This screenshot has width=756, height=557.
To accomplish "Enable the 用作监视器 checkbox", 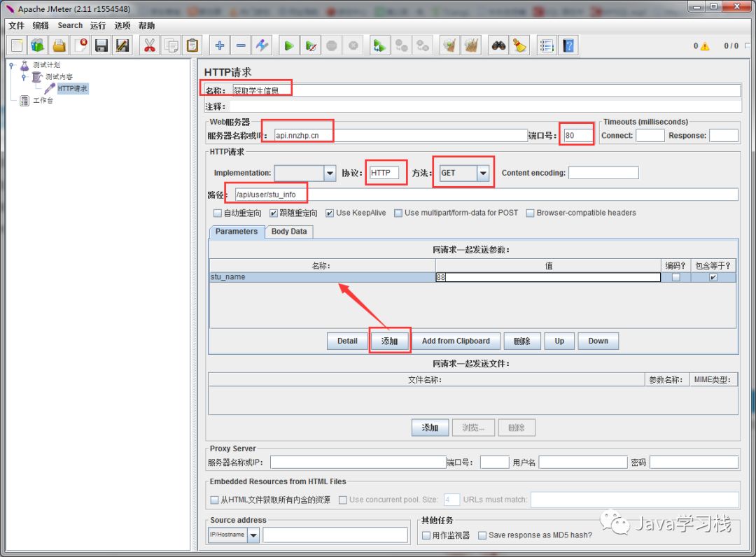I will tap(426, 535).
